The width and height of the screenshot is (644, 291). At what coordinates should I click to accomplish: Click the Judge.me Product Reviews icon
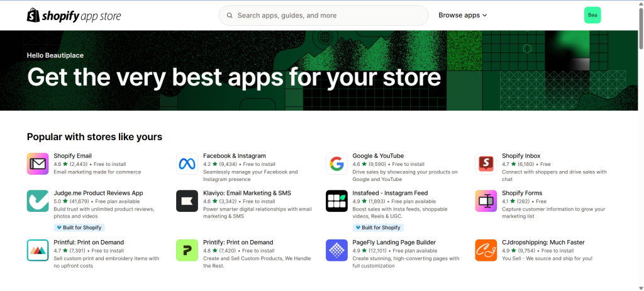pos(38,200)
